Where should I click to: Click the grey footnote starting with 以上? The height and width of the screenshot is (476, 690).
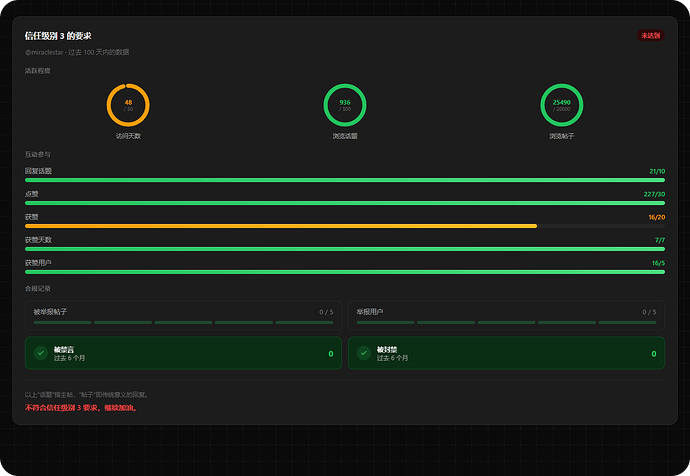click(87, 395)
